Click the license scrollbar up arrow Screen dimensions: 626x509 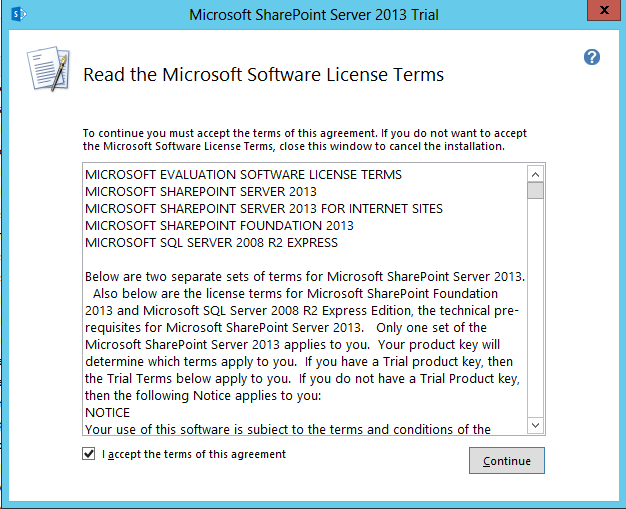click(x=535, y=174)
